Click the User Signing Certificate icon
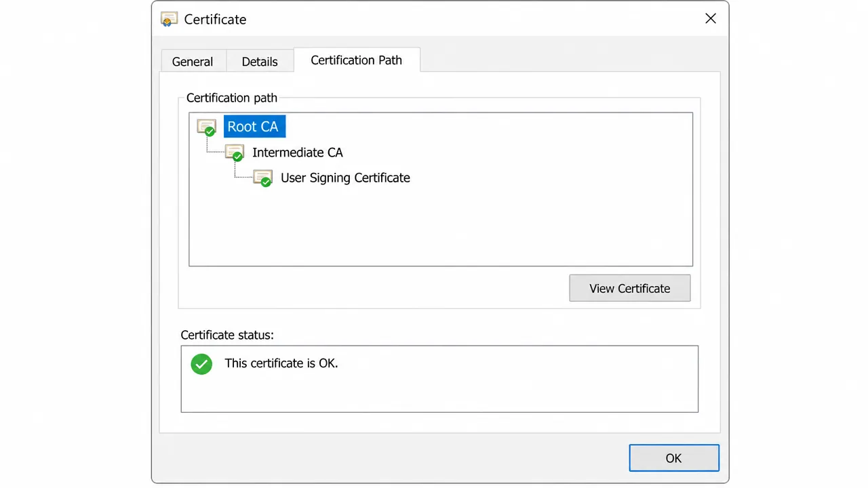The height and width of the screenshot is (488, 868). tap(262, 178)
